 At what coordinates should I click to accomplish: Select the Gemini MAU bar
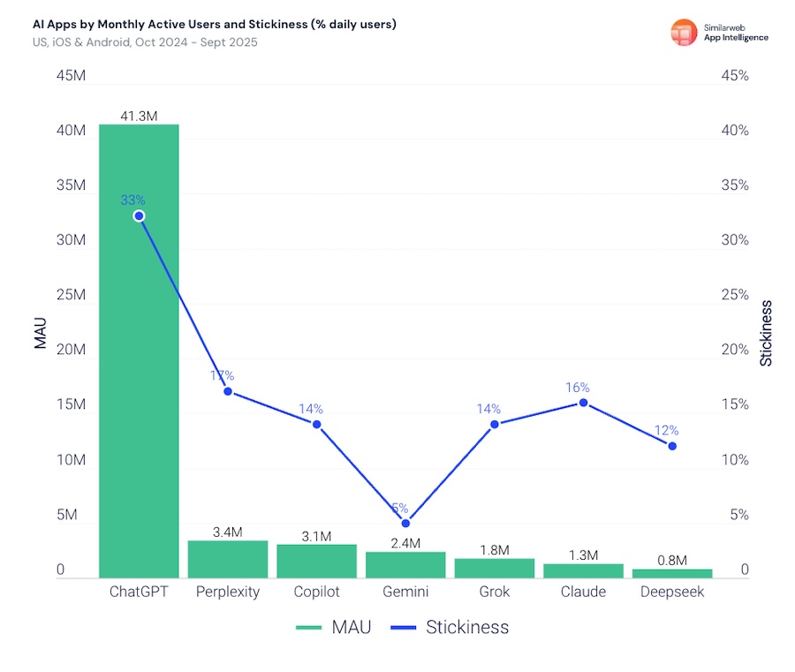405,564
